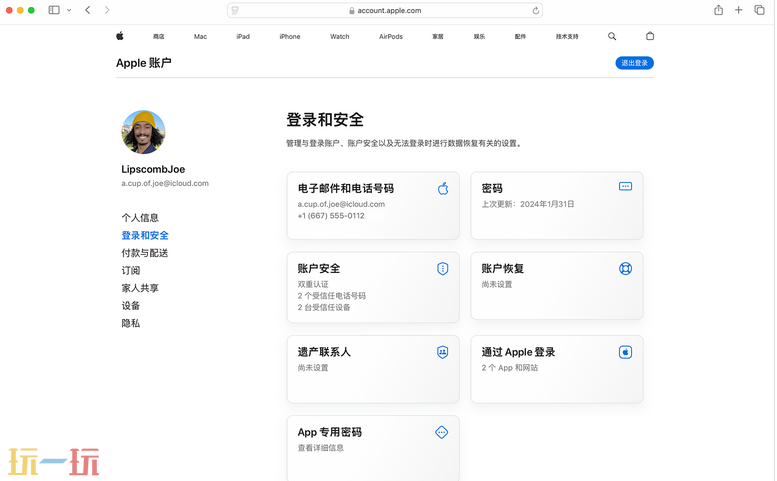Click the page settings icon in address bar
Image resolution: width=777 pixels, height=481 pixels.
(235, 10)
